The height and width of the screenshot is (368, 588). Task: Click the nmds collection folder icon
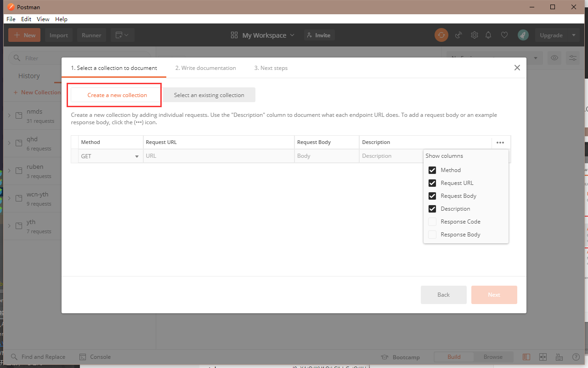click(x=19, y=115)
